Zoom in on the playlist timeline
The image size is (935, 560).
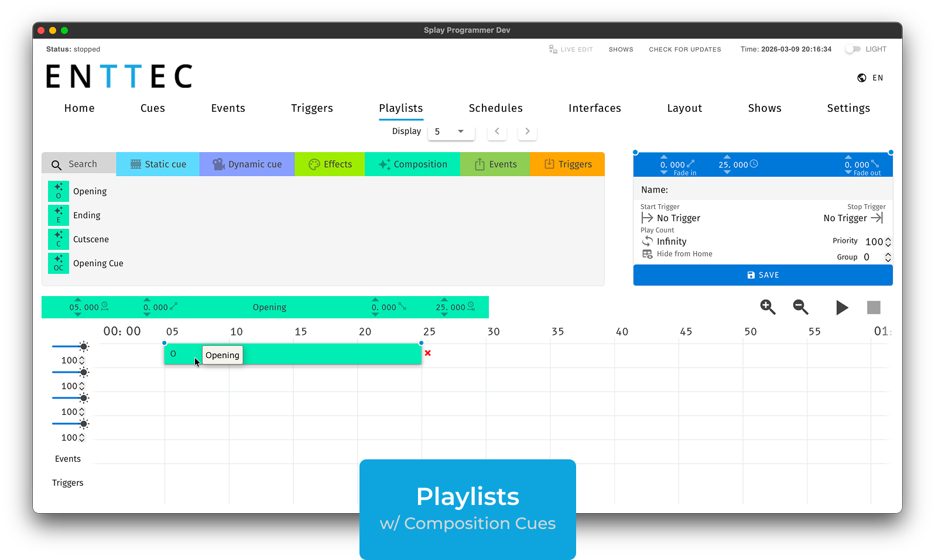pyautogui.click(x=768, y=307)
